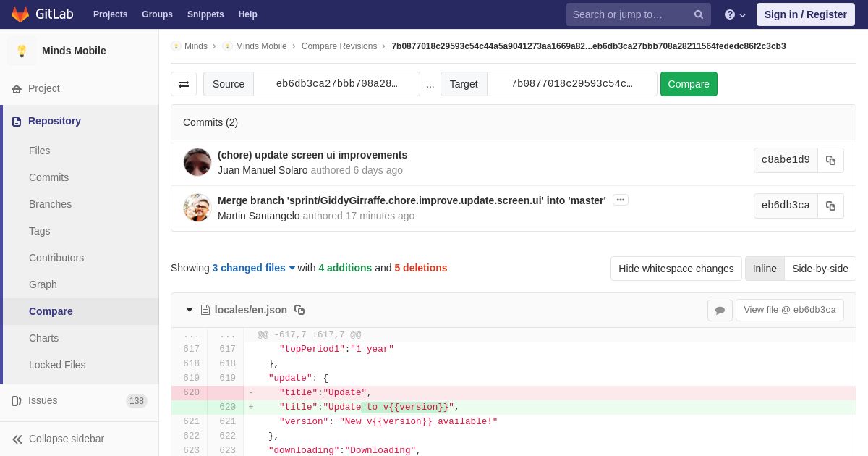Go to GitLab home via logo
Viewport: 868px width, 456px height.
point(41,14)
